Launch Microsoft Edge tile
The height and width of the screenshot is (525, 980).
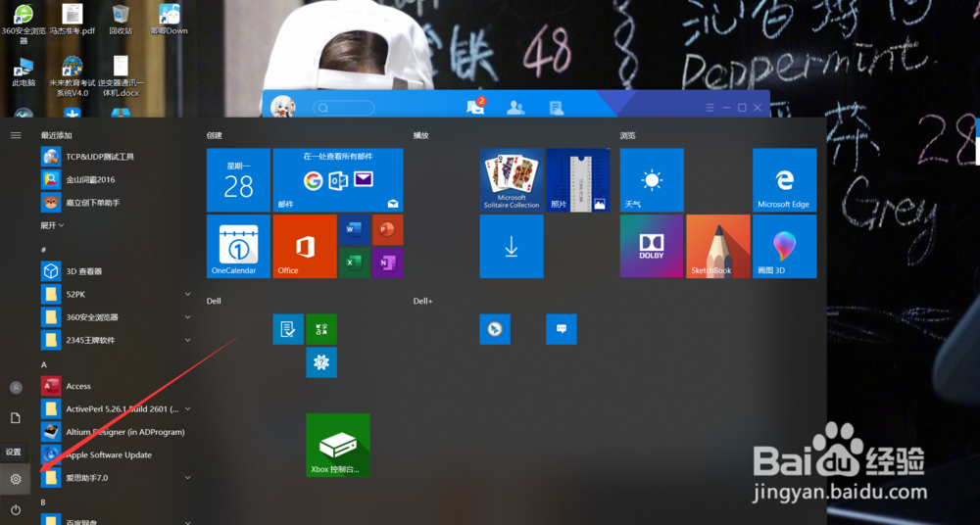(784, 180)
